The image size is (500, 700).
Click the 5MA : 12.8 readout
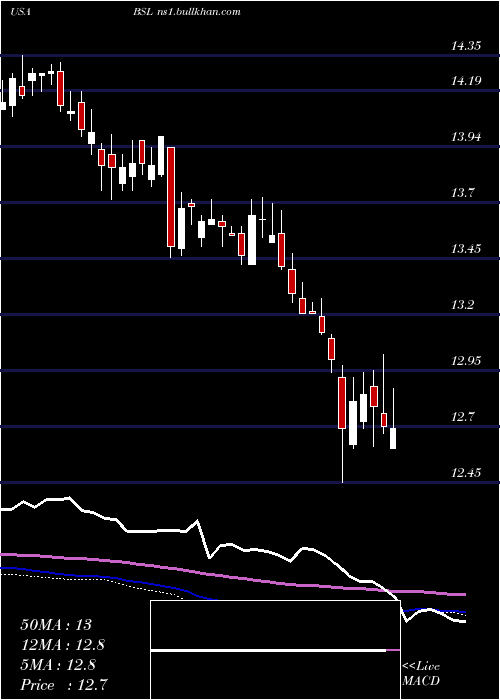(x=58, y=665)
